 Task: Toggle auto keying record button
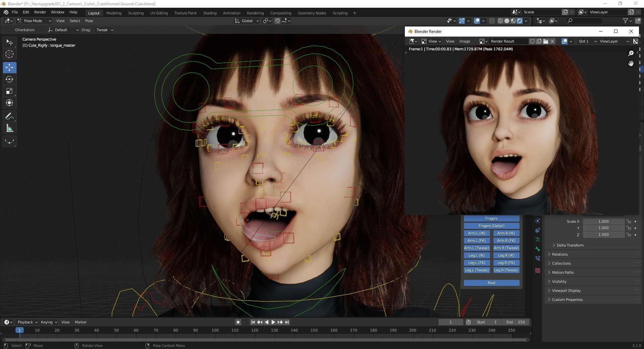click(238, 322)
